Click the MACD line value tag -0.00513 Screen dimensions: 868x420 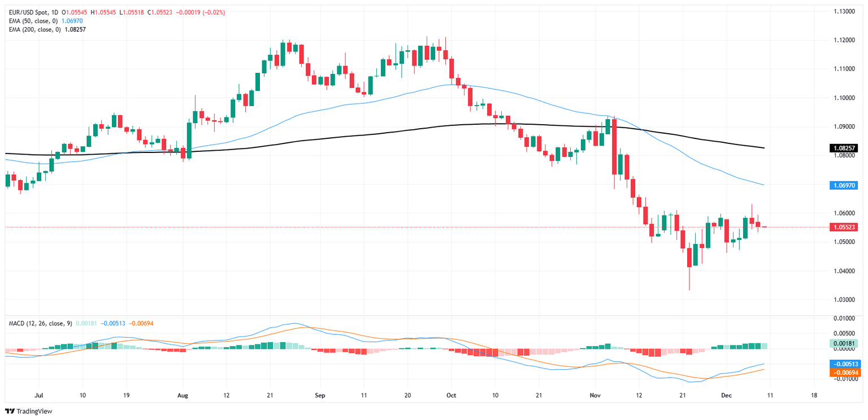click(x=844, y=364)
